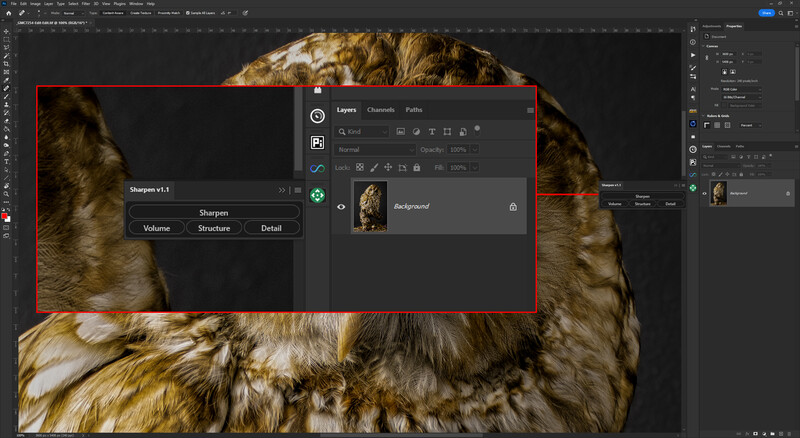Click the circular dial plugin icon in enlarged inset
Viewport: 800px width, 438px height.
(x=317, y=116)
